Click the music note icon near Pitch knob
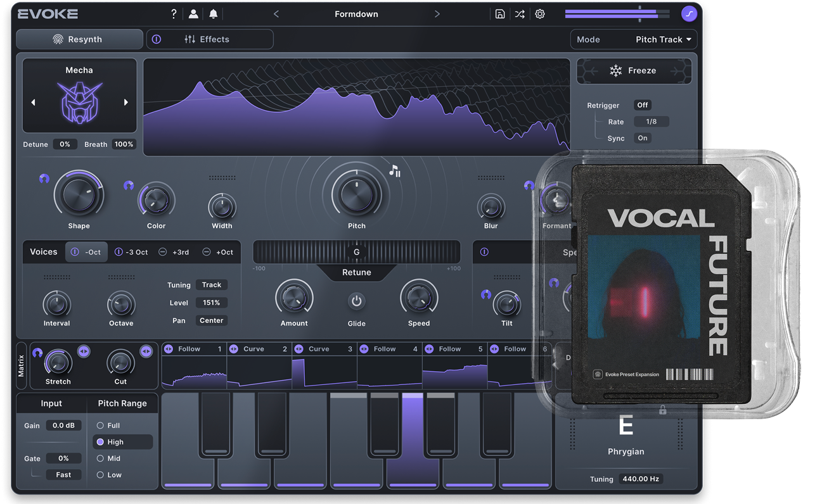815x504 pixels. click(395, 170)
